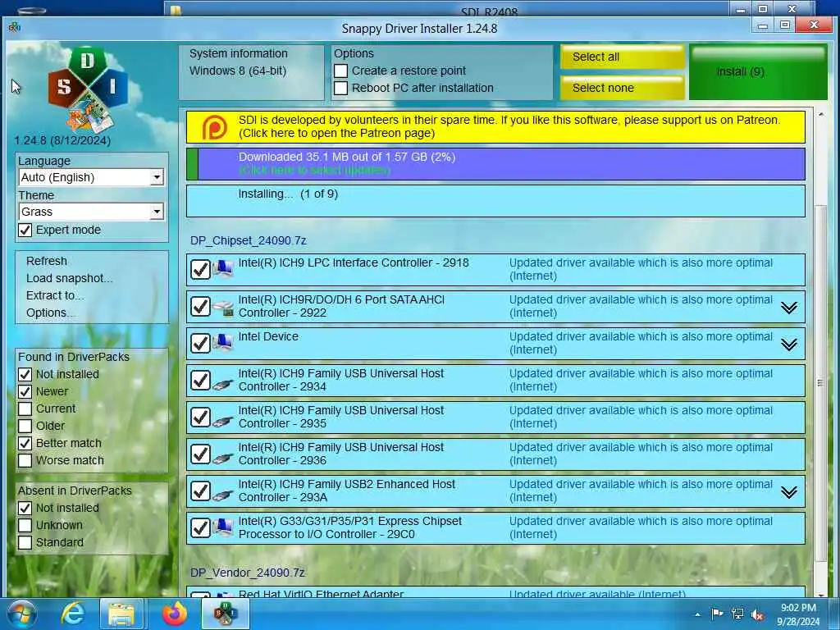Toggle Reboot PC after installation checkbox
This screenshot has width=840, height=630.
pos(340,88)
